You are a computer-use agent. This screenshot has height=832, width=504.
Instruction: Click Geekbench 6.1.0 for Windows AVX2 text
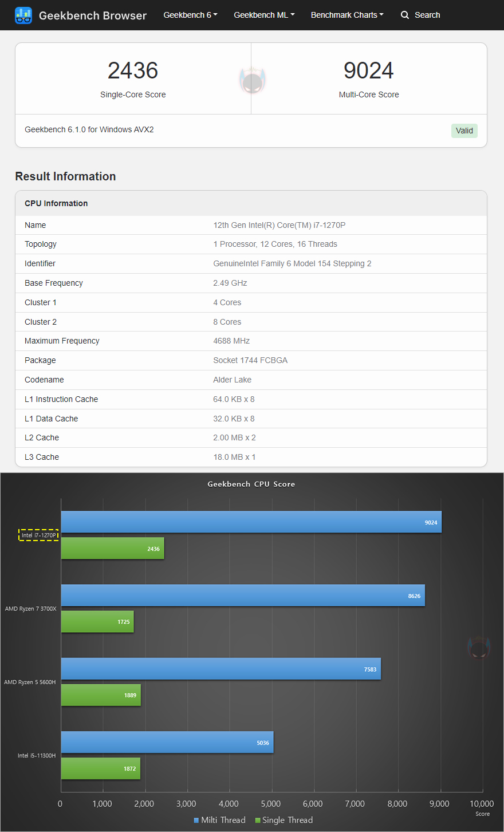(x=89, y=129)
